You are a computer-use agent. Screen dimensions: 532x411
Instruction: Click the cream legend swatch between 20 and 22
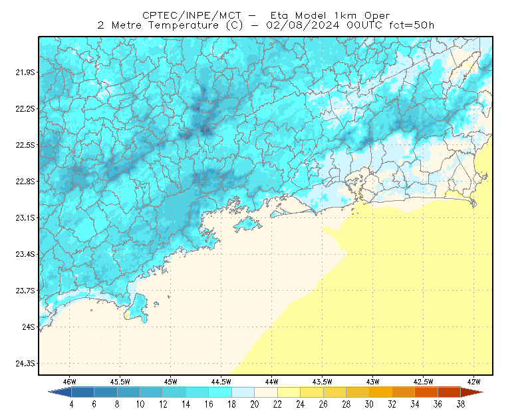pyautogui.click(x=266, y=392)
